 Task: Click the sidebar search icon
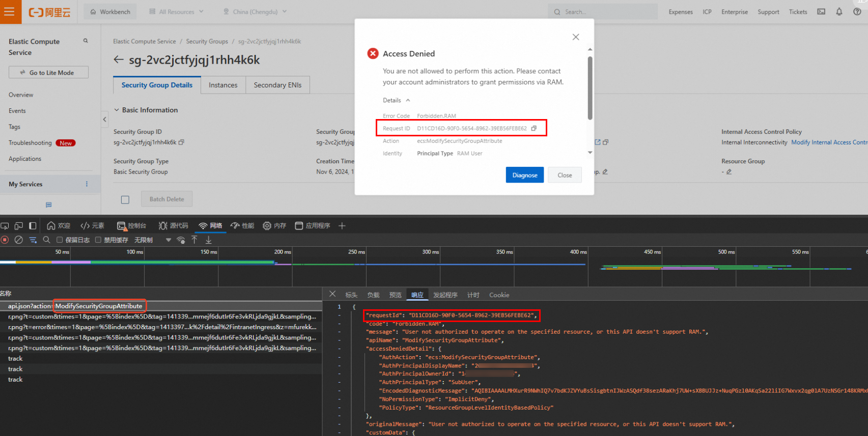point(86,41)
